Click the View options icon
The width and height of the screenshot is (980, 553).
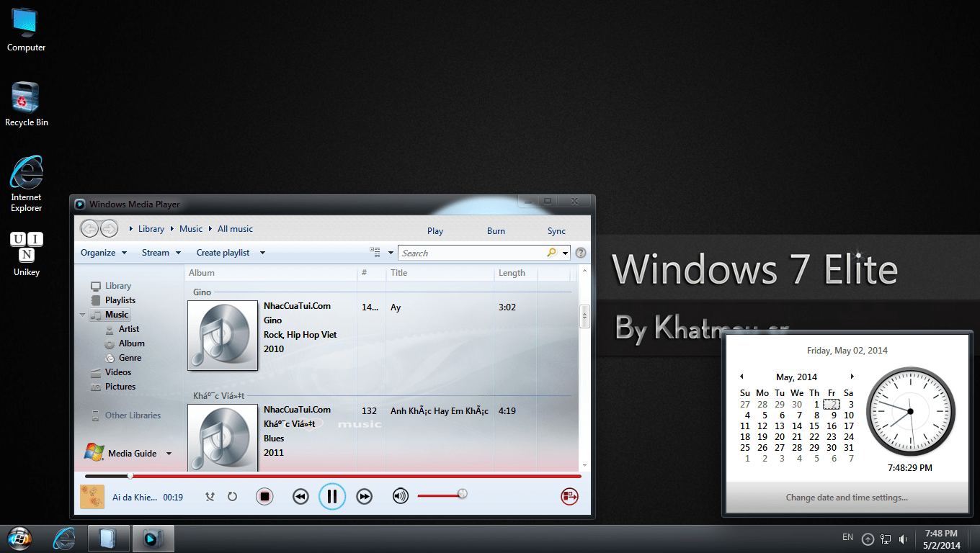(375, 252)
